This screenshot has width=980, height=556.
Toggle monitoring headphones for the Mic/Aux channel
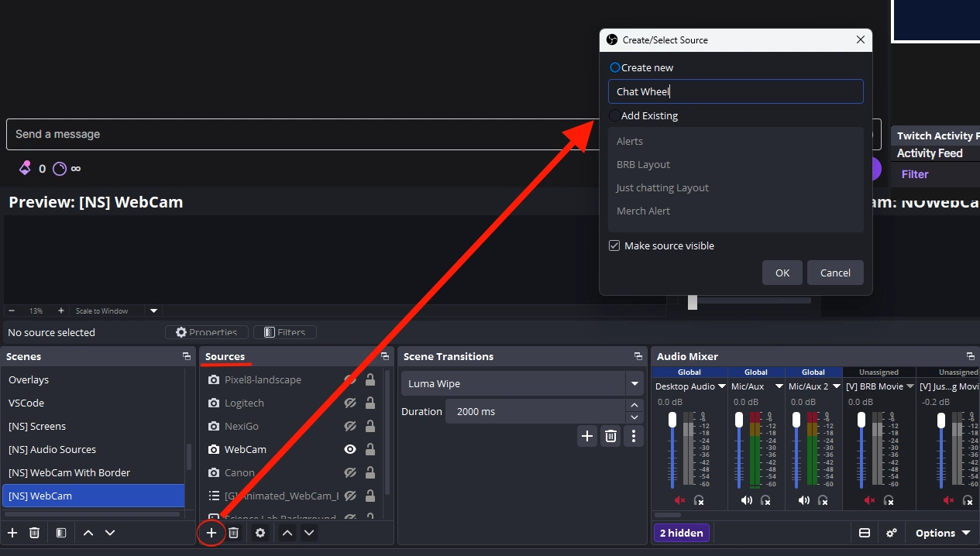765,501
